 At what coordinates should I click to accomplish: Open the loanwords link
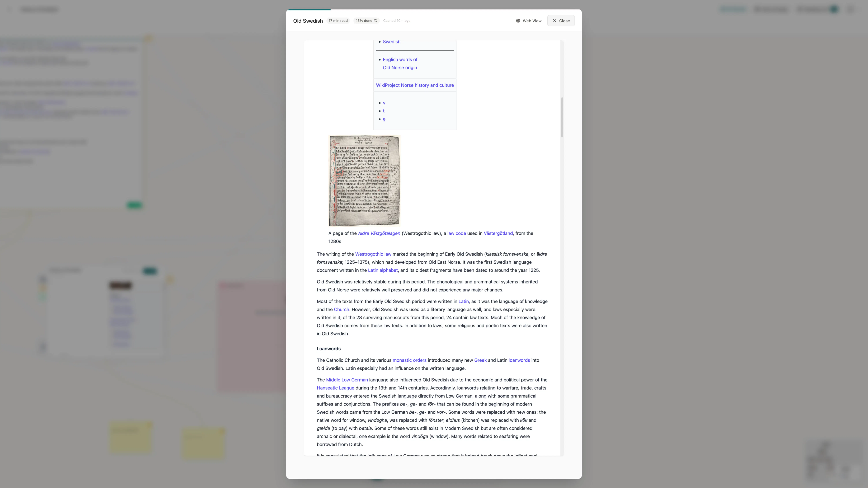(x=519, y=360)
